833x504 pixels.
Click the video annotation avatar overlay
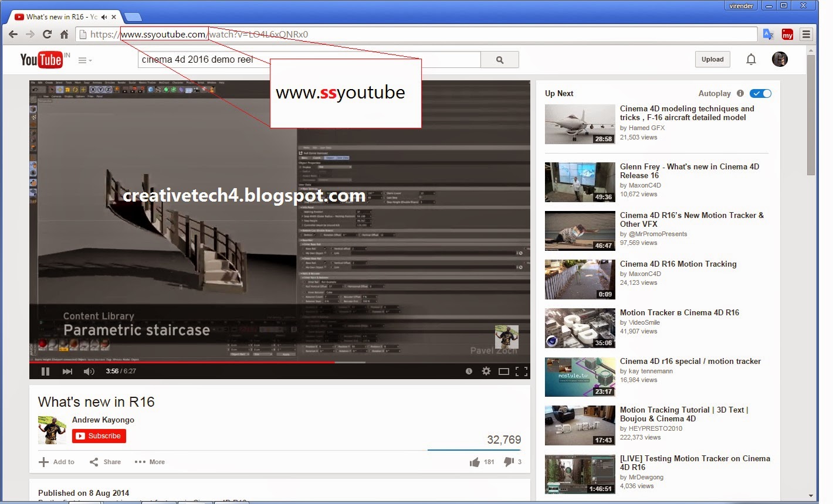(x=506, y=337)
